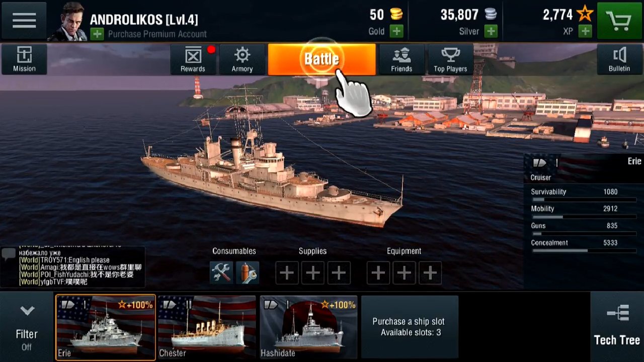644x362 pixels.
Task: Select the fire extinguisher consumable
Action: (x=248, y=273)
